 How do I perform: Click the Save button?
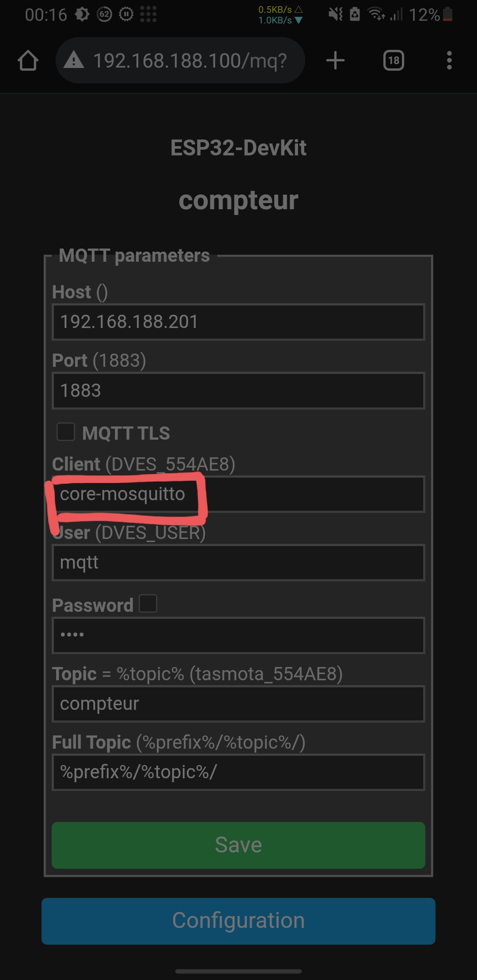click(238, 845)
